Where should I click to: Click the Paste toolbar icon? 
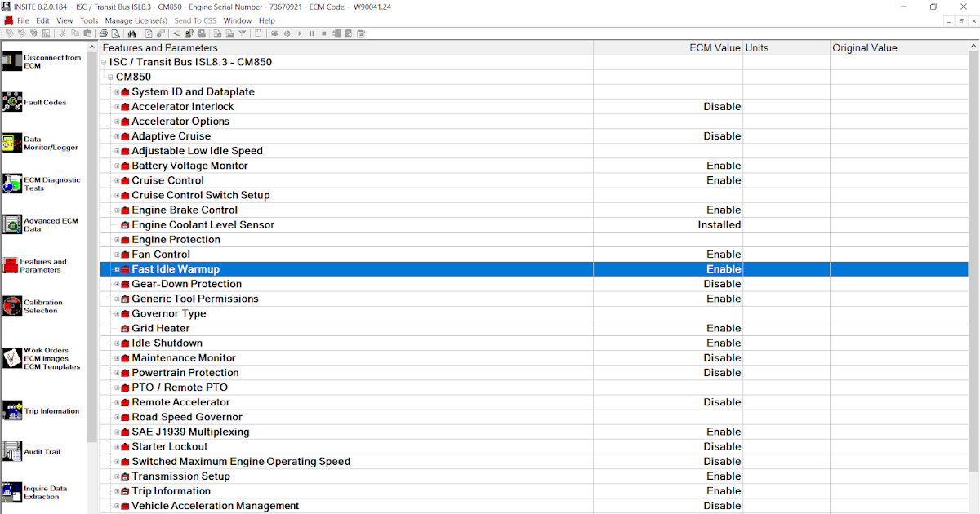coord(87,33)
